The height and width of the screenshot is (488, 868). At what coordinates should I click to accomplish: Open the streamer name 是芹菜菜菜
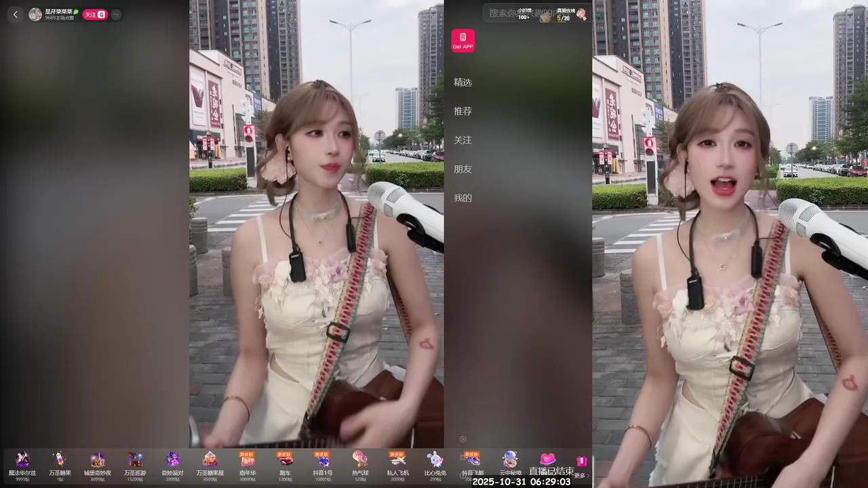pyautogui.click(x=59, y=12)
